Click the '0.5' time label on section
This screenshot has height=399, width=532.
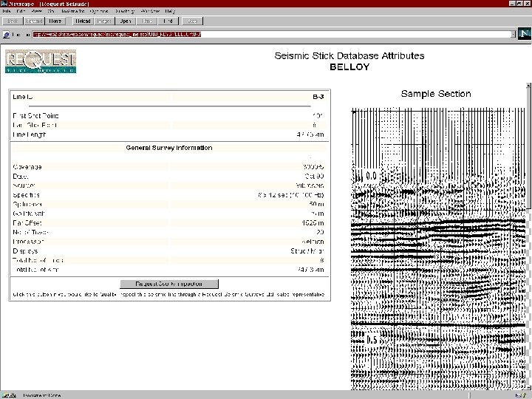pos(372,340)
